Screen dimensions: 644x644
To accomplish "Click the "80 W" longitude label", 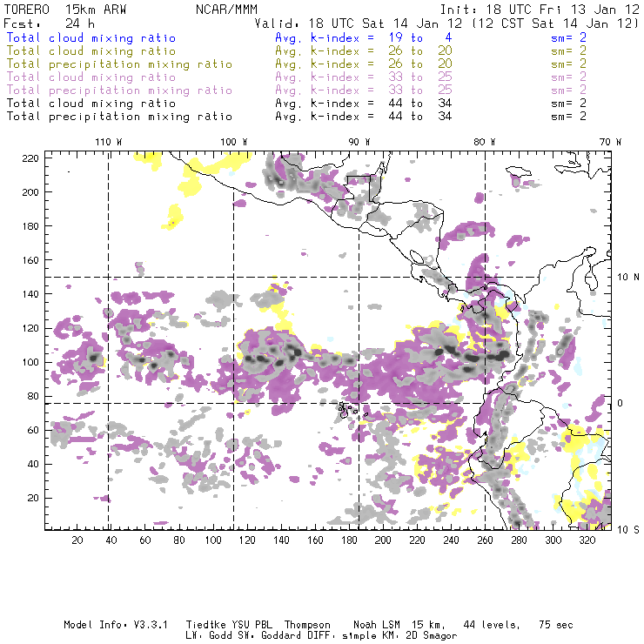I will [x=484, y=142].
